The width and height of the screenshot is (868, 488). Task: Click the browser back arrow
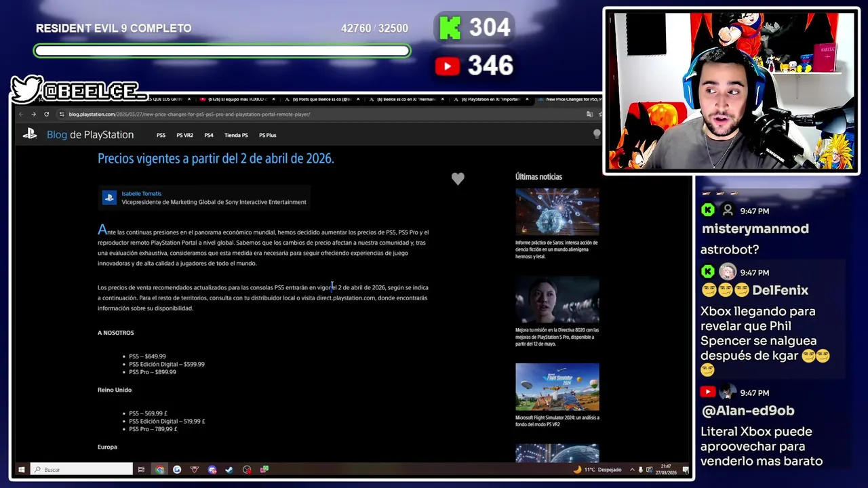tap(21, 114)
